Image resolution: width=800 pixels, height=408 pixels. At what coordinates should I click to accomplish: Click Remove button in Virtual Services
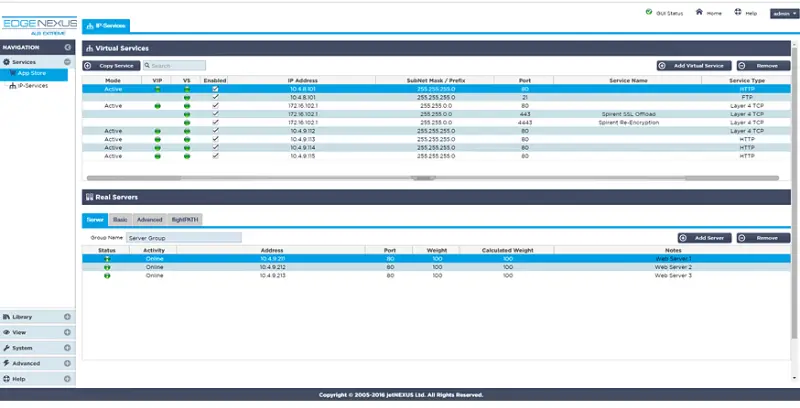pos(763,66)
